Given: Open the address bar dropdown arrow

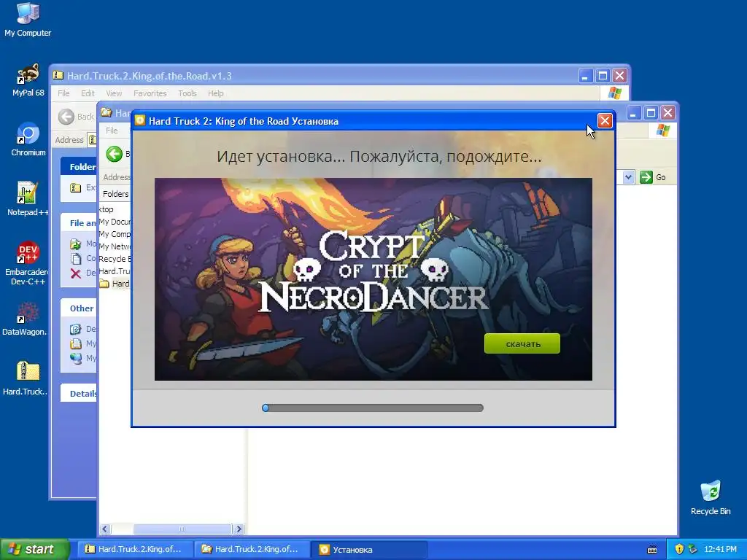Looking at the screenshot, I should [x=628, y=177].
